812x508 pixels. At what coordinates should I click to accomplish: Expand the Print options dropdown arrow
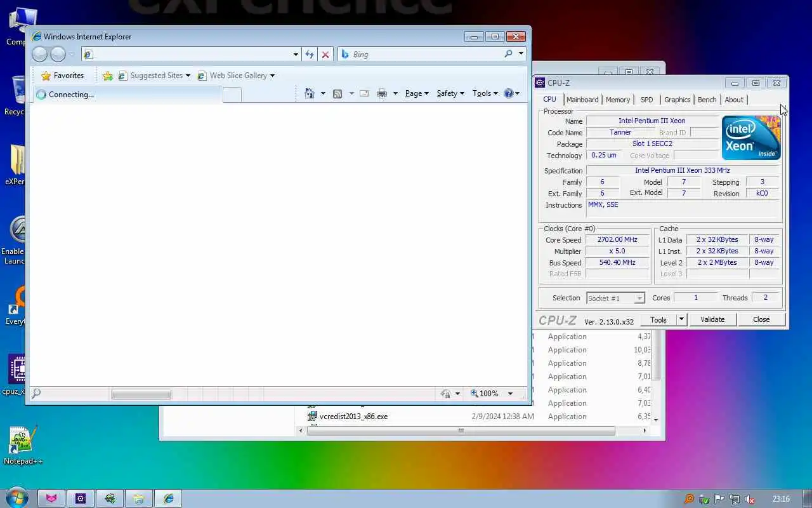tap(395, 93)
